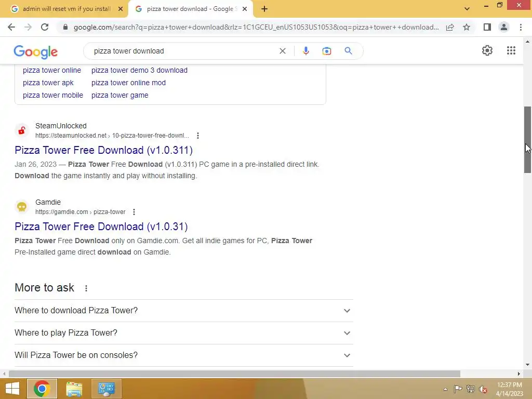
Task: Show hidden system tray icons
Action: coord(445,389)
